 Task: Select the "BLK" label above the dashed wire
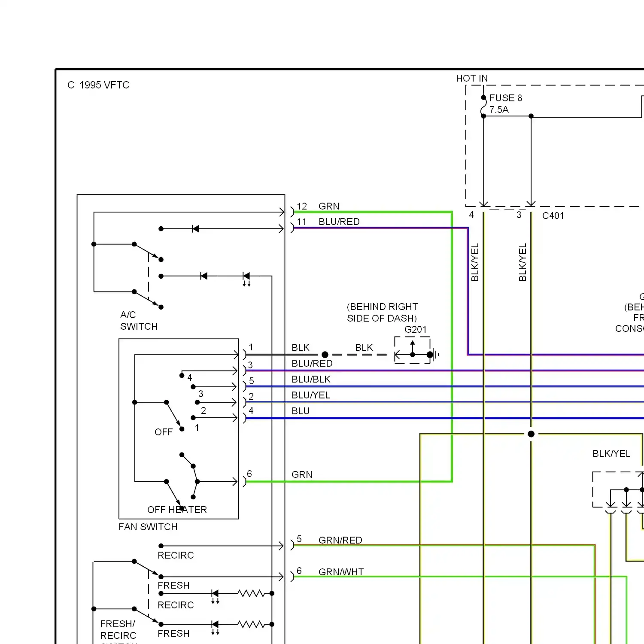tap(364, 347)
